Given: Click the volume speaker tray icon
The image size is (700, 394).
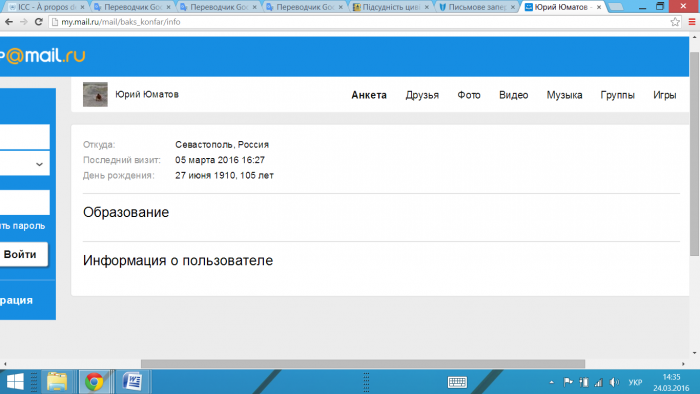Looking at the screenshot, I should point(614,382).
